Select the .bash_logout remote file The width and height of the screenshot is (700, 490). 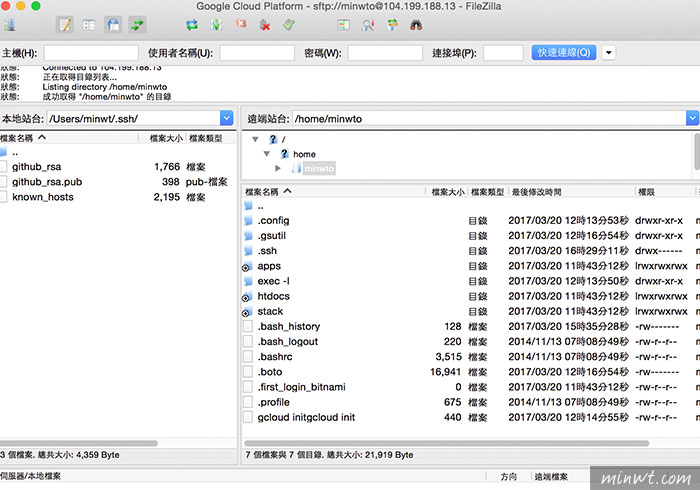pos(471,342)
